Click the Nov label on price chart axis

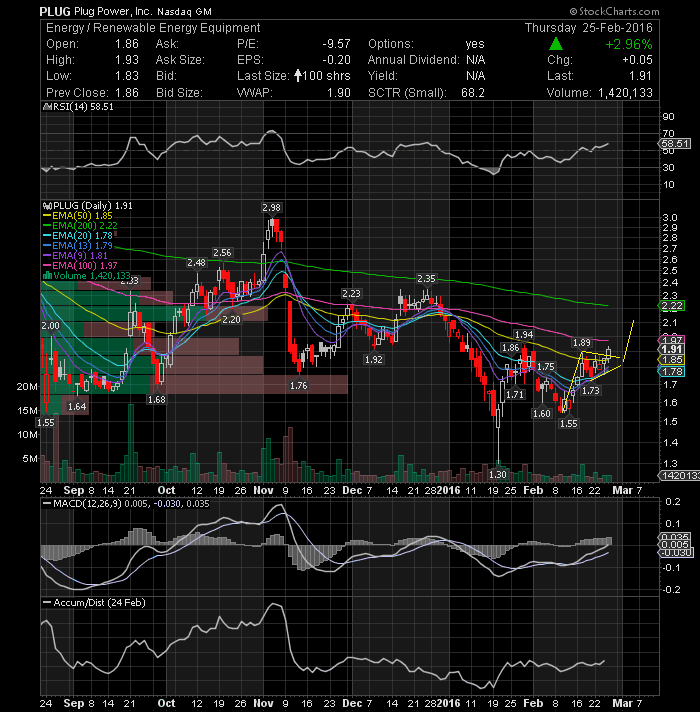(263, 490)
